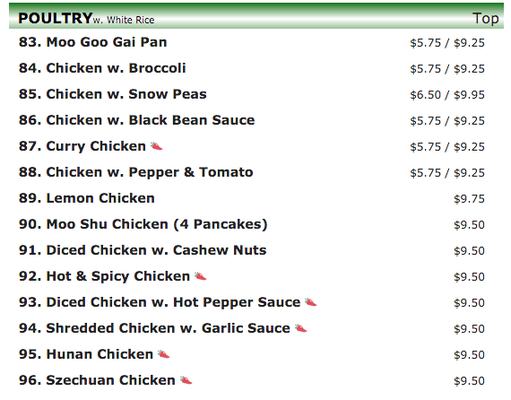The width and height of the screenshot is (511, 400).
Task: Select 90 Moo Shu Chicken (4 Pancakes)
Action: [x=143, y=224]
